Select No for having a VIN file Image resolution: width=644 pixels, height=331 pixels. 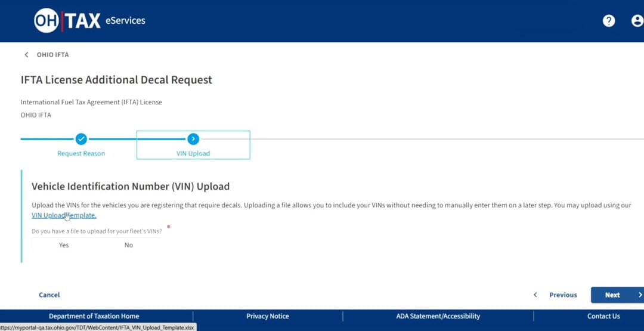click(129, 245)
